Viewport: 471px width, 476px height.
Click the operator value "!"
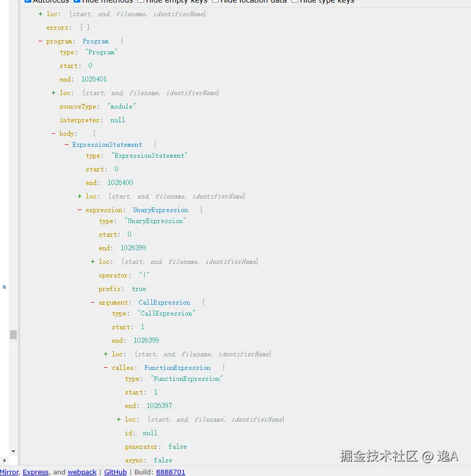pos(144,275)
